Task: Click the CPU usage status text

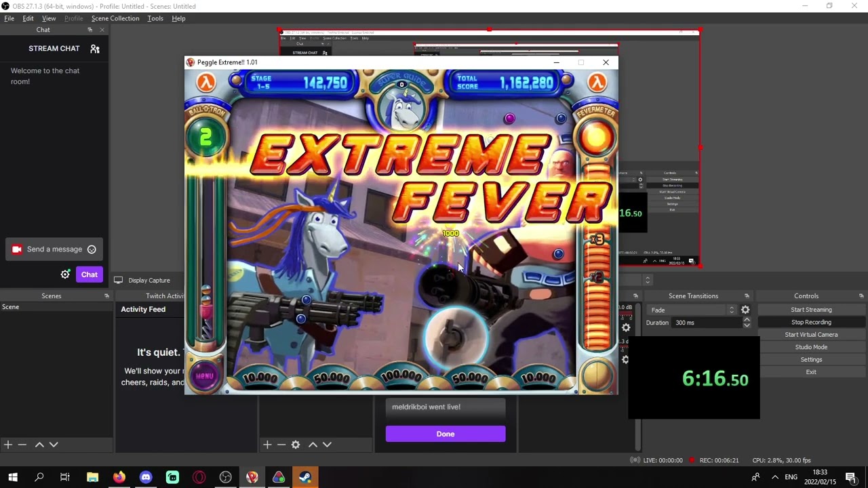Action: coord(781,460)
